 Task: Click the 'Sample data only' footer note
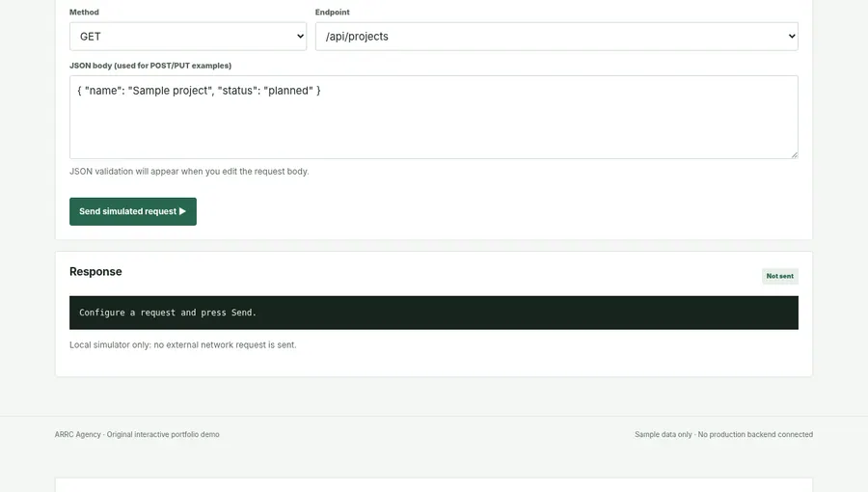[x=723, y=434]
